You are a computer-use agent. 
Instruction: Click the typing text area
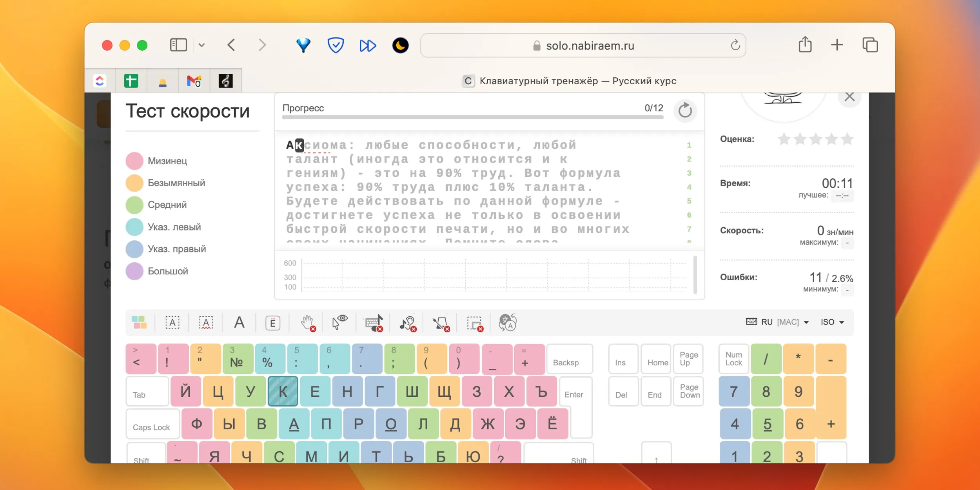click(490, 190)
